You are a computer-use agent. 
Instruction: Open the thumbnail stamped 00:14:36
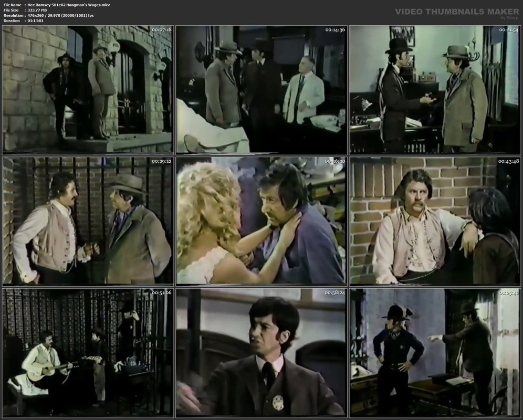pyautogui.click(x=261, y=90)
